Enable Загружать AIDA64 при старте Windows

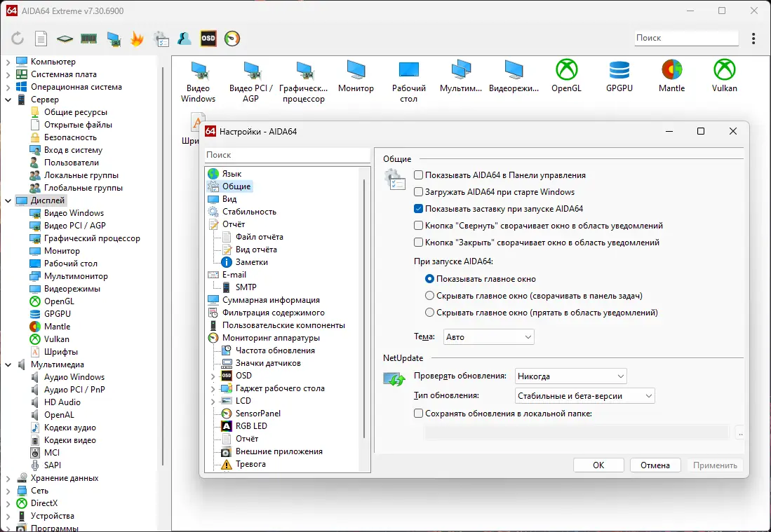tap(418, 191)
